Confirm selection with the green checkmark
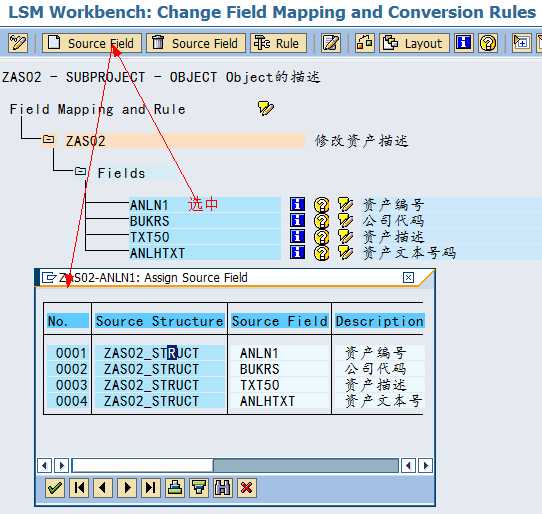The height and width of the screenshot is (514, 542). tap(55, 488)
